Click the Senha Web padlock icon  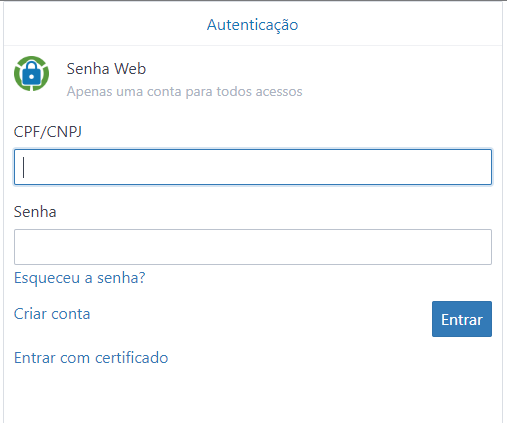31,74
